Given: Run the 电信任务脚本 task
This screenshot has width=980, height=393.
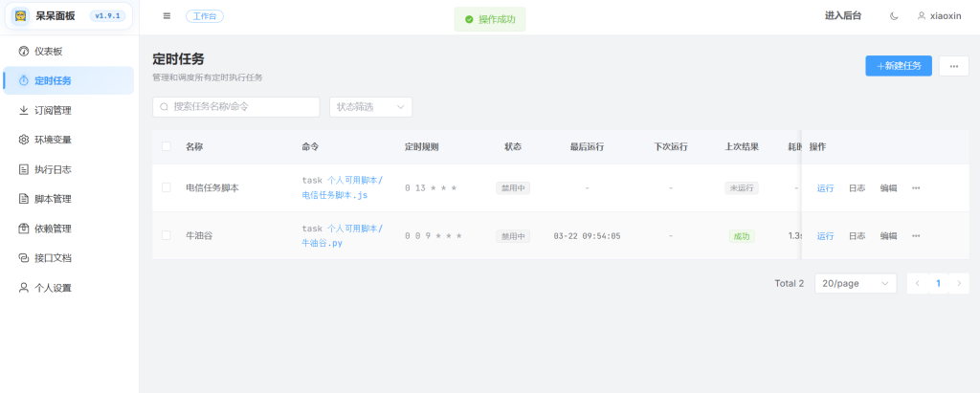Looking at the screenshot, I should coord(825,187).
